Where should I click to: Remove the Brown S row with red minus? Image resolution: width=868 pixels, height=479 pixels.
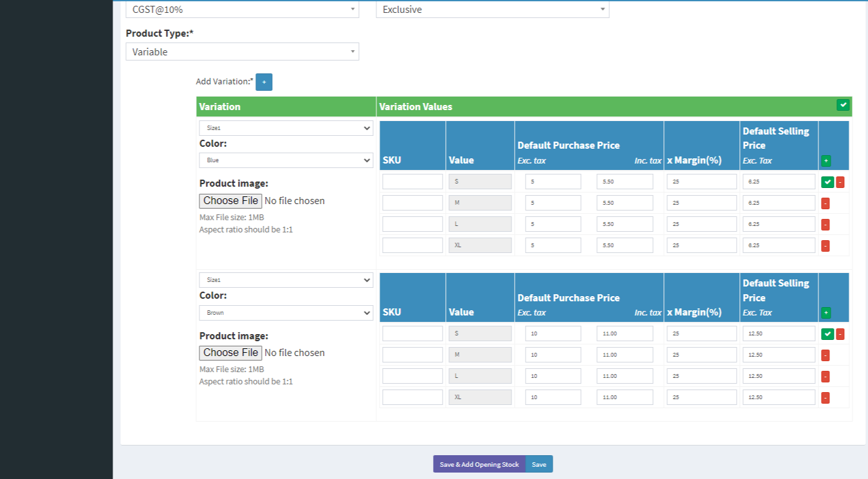[x=840, y=334]
